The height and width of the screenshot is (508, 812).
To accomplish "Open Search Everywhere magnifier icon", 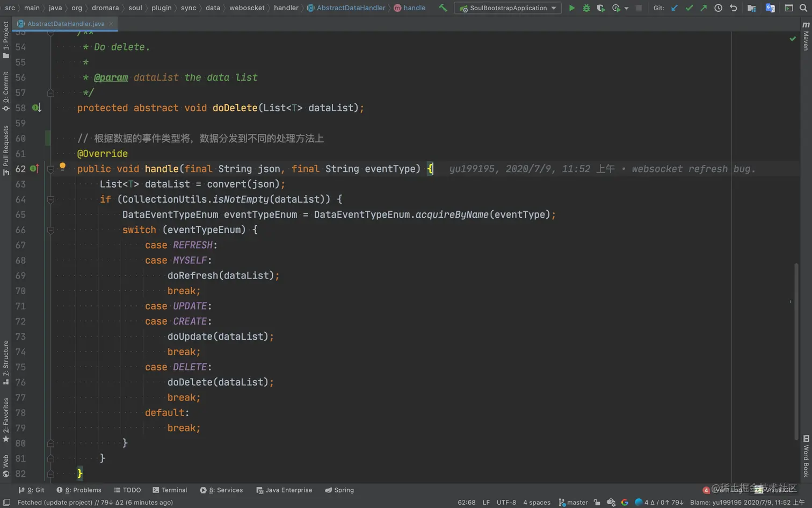I will pos(803,8).
